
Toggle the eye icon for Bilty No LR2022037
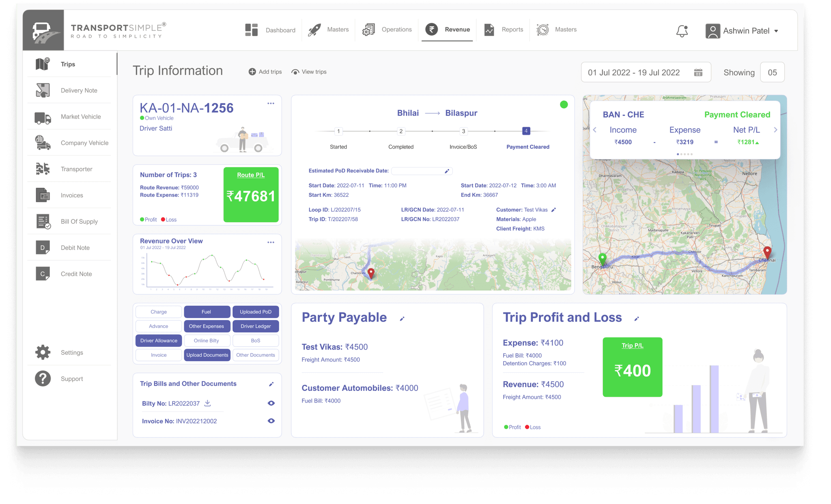coord(270,403)
